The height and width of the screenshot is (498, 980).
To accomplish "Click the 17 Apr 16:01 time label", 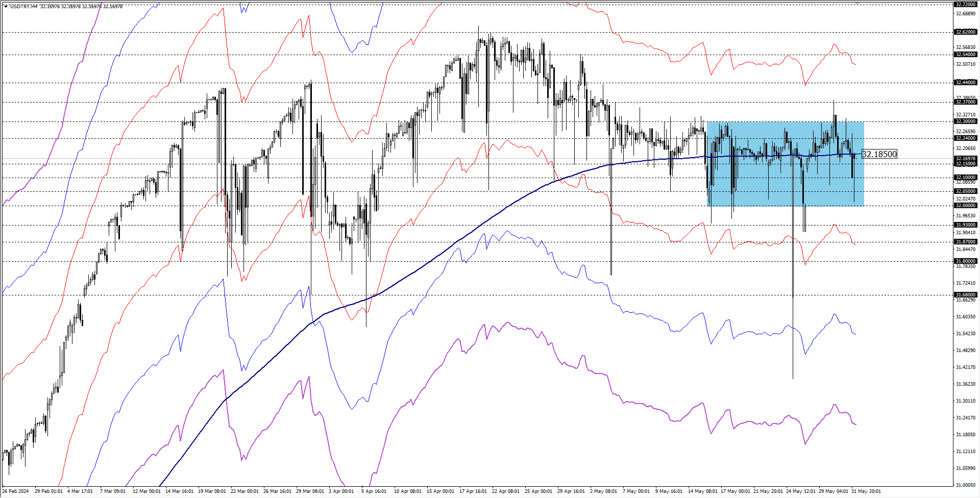I will click(x=473, y=491).
